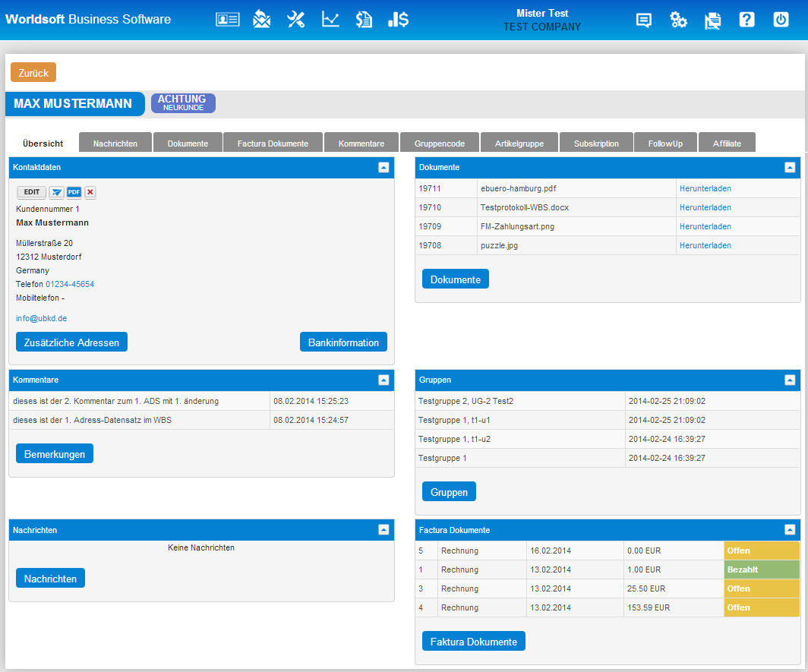
Task: Open the contact card address icon in header
Action: coord(227,20)
